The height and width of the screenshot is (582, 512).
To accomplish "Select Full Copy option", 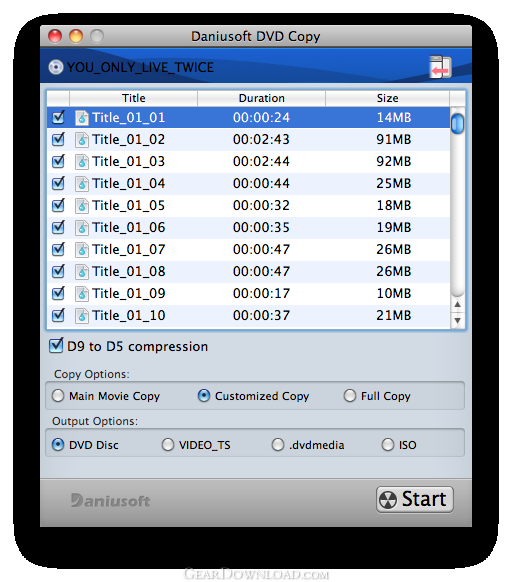I will coord(350,396).
